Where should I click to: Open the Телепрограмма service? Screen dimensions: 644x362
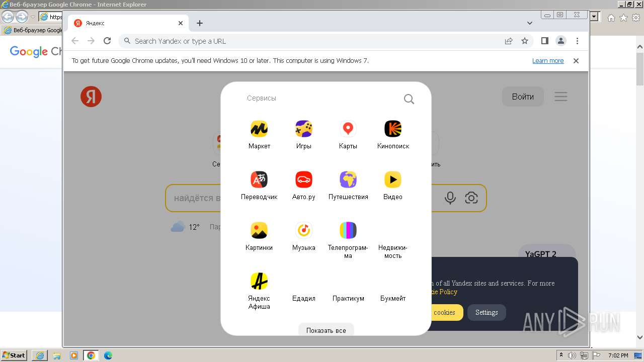(348, 240)
